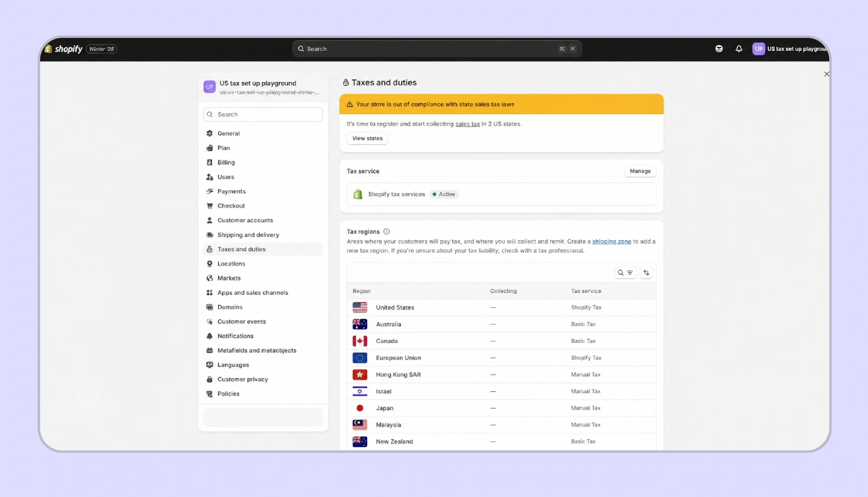Open search and filter for tax regions

tap(625, 273)
